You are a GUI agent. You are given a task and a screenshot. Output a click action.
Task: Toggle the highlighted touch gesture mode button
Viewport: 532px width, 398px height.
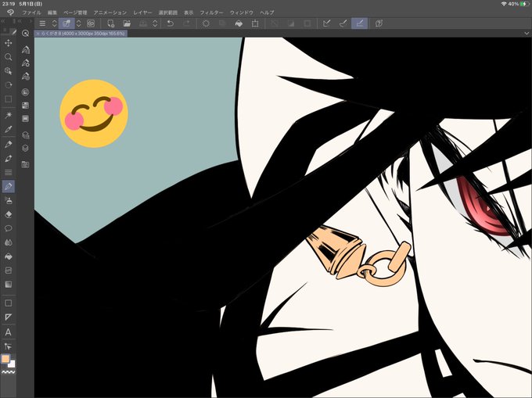[x=66, y=23]
